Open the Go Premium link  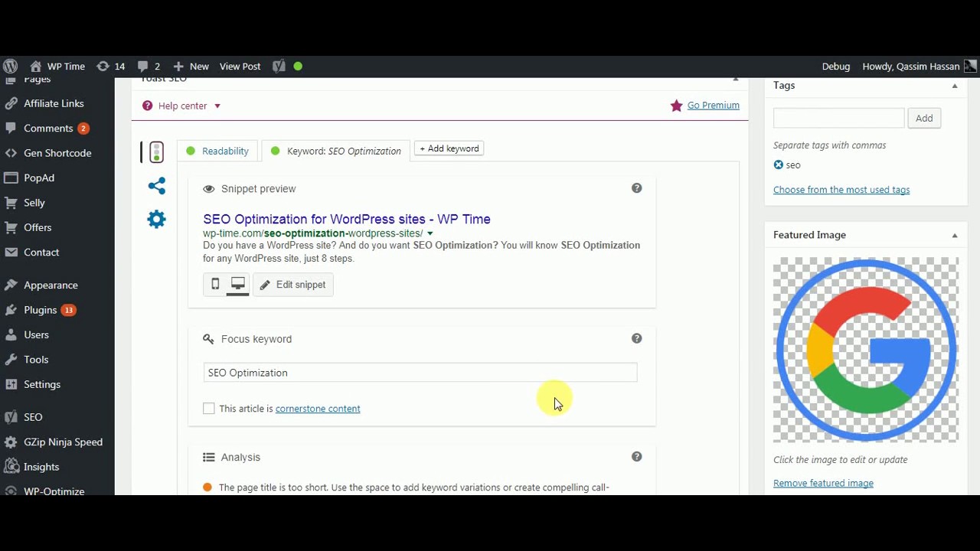click(x=714, y=105)
